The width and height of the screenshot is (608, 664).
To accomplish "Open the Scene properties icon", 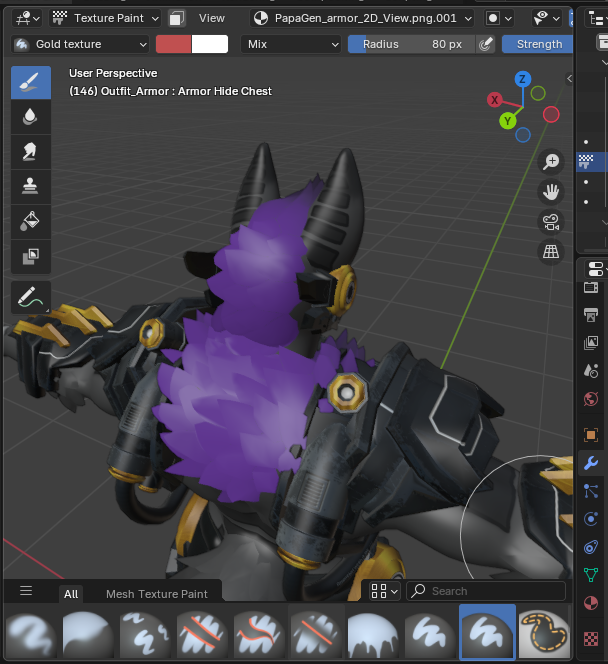I will [x=591, y=371].
